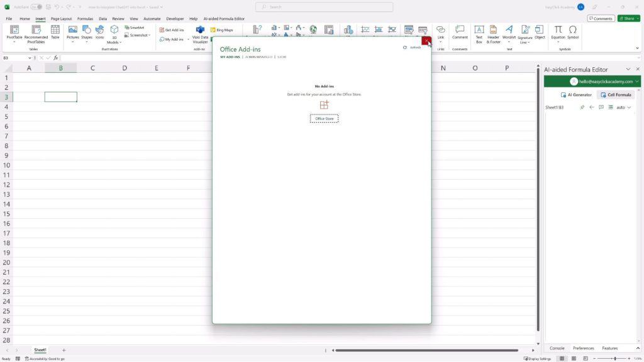Viewport: 644px width, 362px height.
Task: Launch Visio Data Visualizer add-in
Action: pos(200,35)
